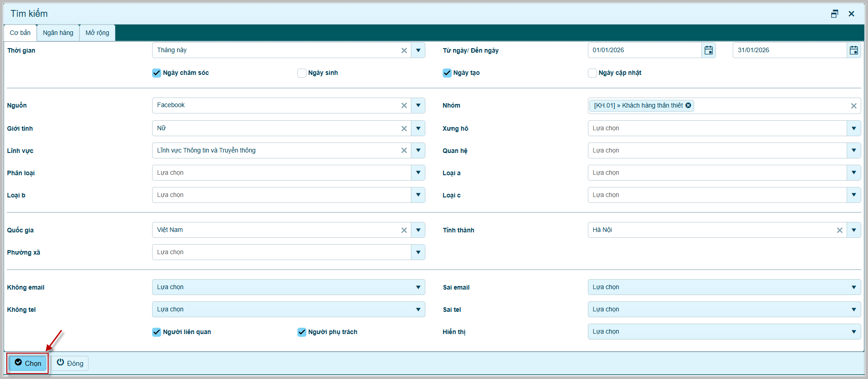Clear the Tháng này time selection
Image resolution: width=868 pixels, height=379 pixels.
[x=404, y=50]
